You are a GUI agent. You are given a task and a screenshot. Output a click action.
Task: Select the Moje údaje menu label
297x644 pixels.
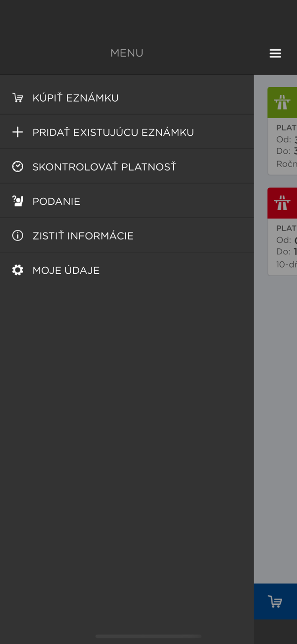pos(66,270)
